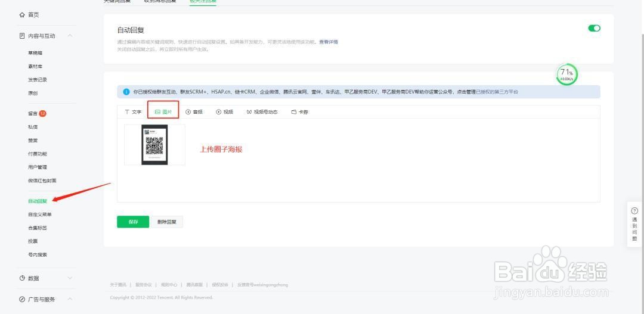Open the 已授权的第三方平台 link
Viewport: 644px width, 314px height.
497,92
